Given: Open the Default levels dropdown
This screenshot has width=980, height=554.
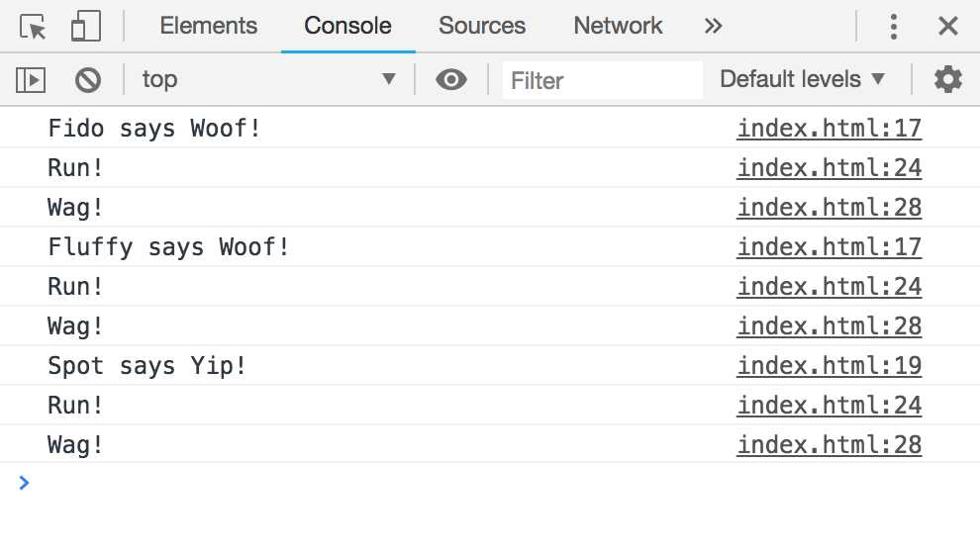Looking at the screenshot, I should pyautogui.click(x=802, y=79).
